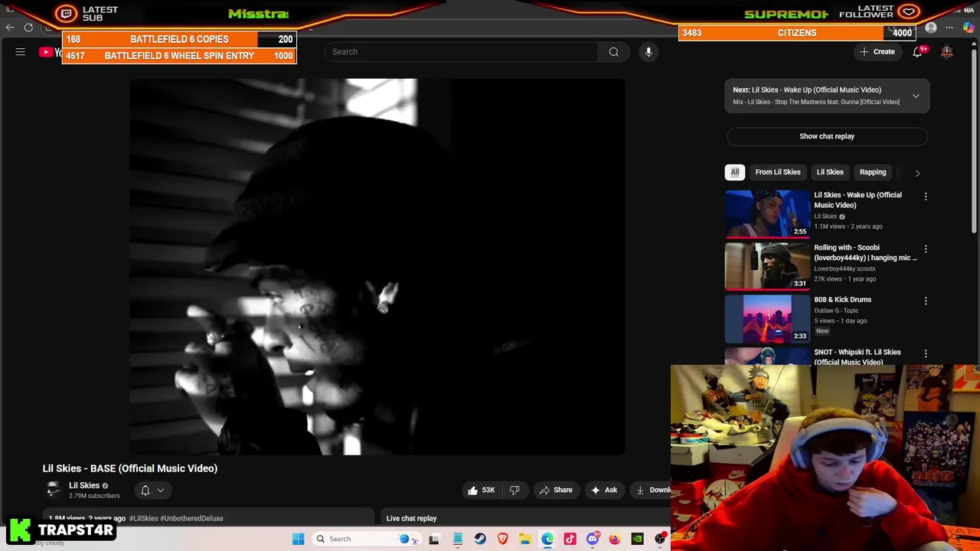Open $NOT - Whipski ft. Lil Skies title
Screen dimensions: 980x551
[857, 357]
